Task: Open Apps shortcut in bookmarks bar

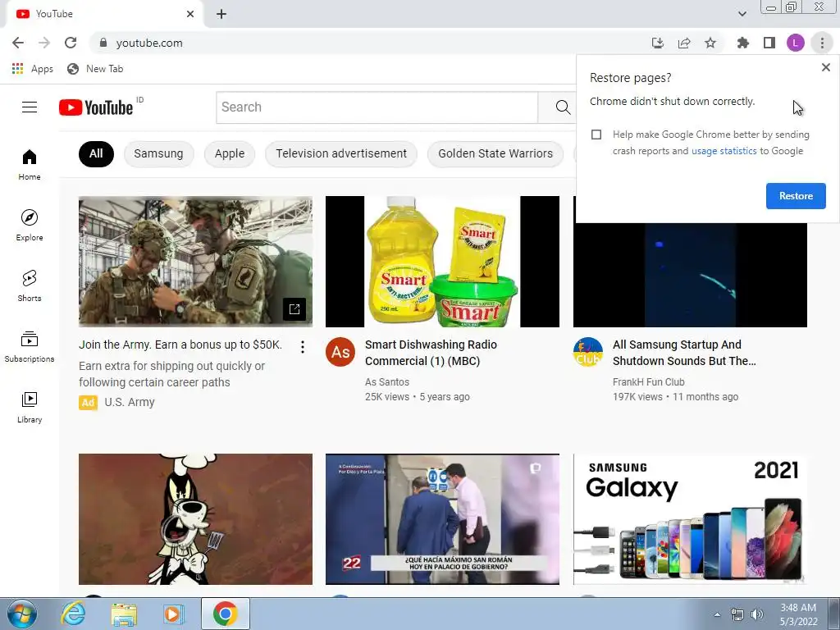Action: [32, 69]
